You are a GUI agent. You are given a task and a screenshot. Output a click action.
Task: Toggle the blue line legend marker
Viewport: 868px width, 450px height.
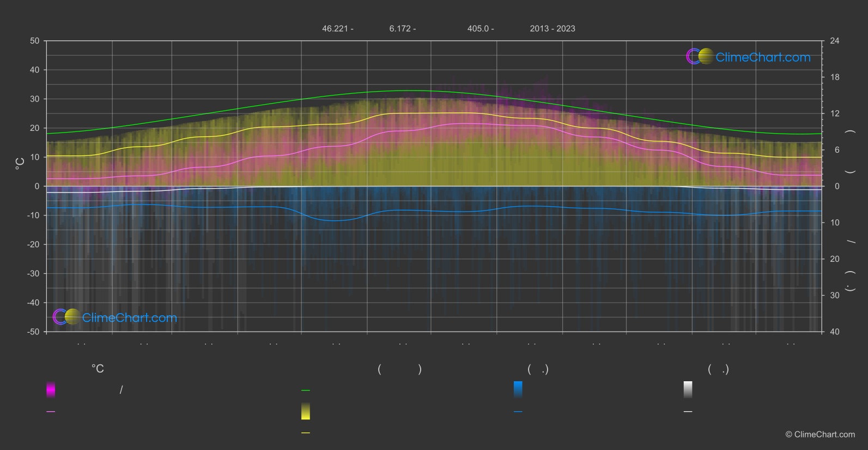[518, 412]
